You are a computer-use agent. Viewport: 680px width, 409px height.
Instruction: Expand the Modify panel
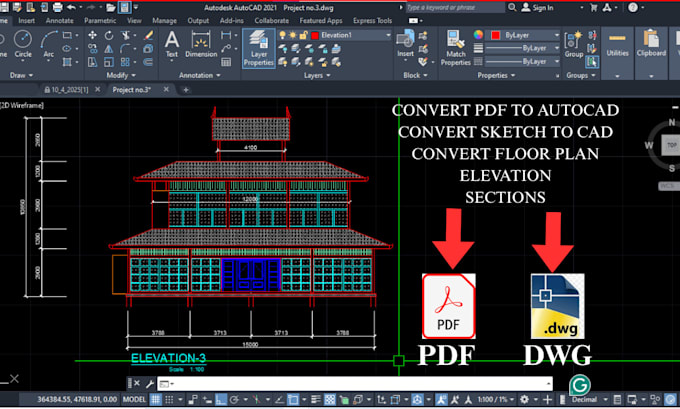(121, 75)
